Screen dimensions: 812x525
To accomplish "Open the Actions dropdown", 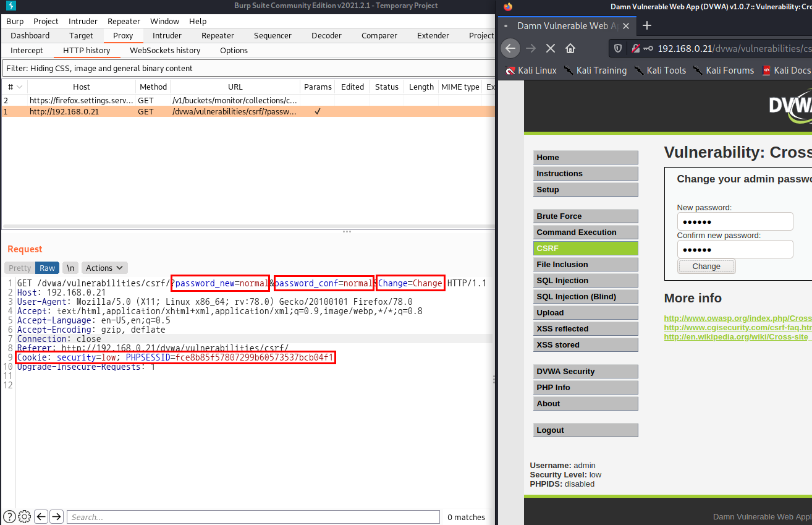I will coord(104,268).
